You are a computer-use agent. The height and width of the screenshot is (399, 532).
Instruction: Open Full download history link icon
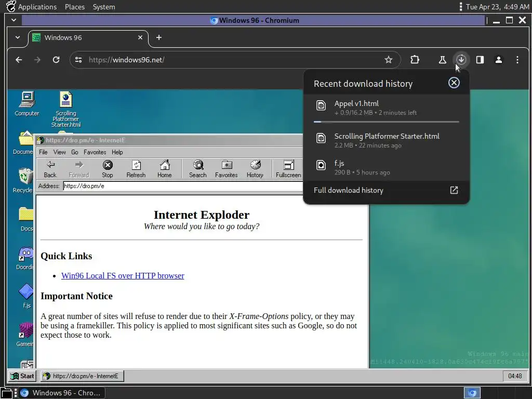pyautogui.click(x=454, y=190)
